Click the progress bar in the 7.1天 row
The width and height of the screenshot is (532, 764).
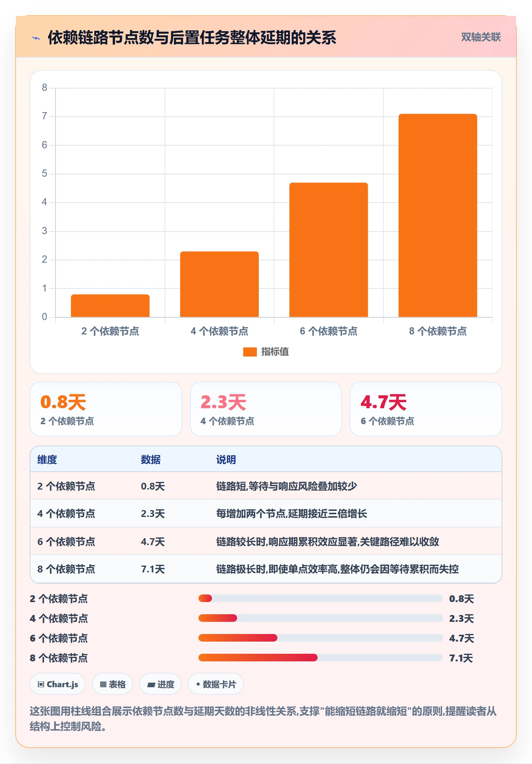[x=320, y=658]
